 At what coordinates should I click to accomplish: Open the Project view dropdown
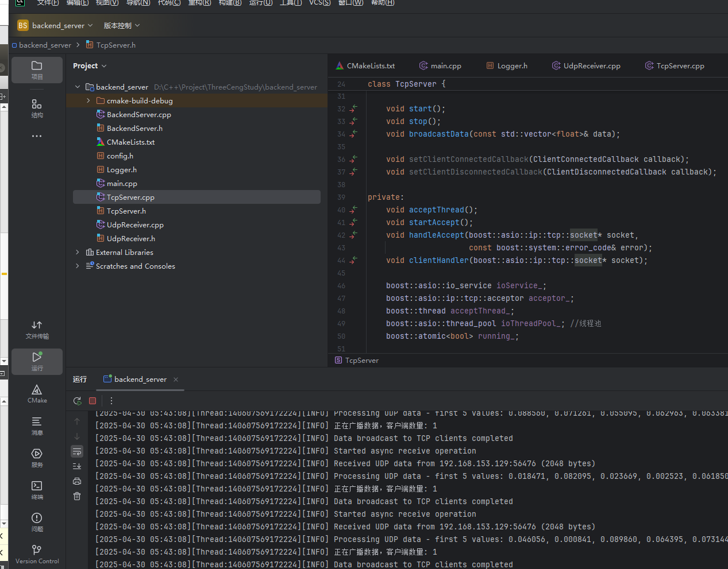click(x=90, y=66)
